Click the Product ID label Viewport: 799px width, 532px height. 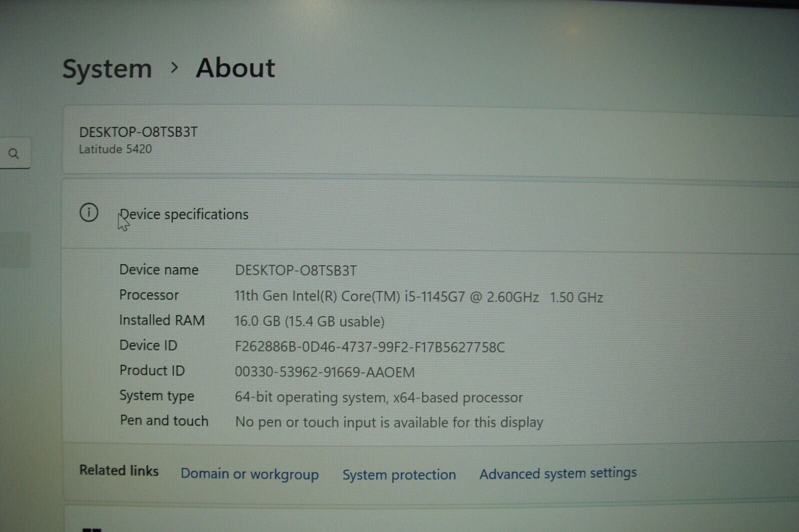[x=152, y=371]
